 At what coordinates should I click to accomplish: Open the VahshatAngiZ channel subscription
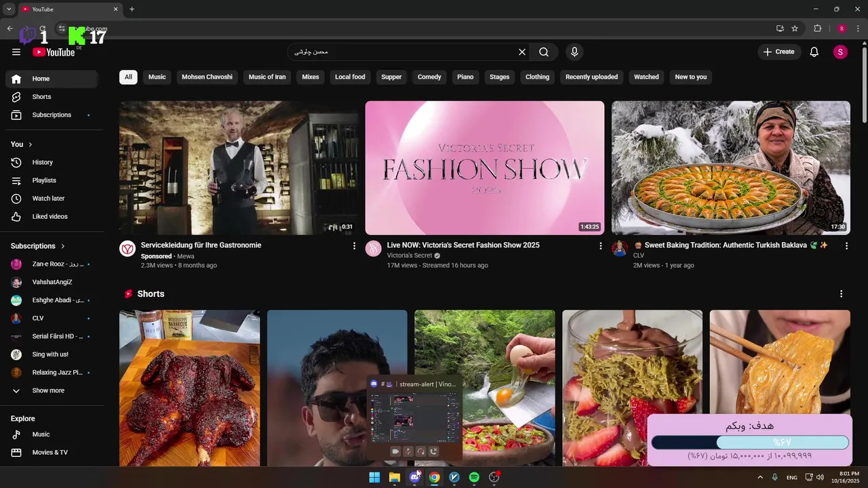(x=52, y=283)
